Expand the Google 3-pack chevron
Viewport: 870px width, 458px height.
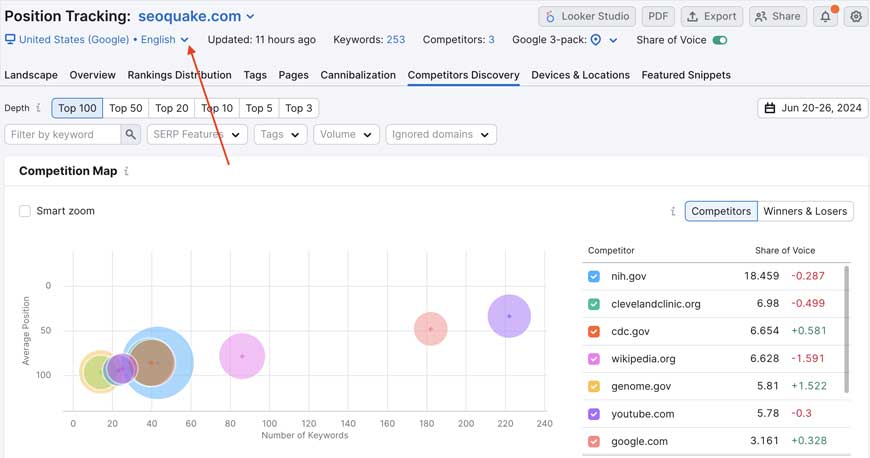point(613,40)
